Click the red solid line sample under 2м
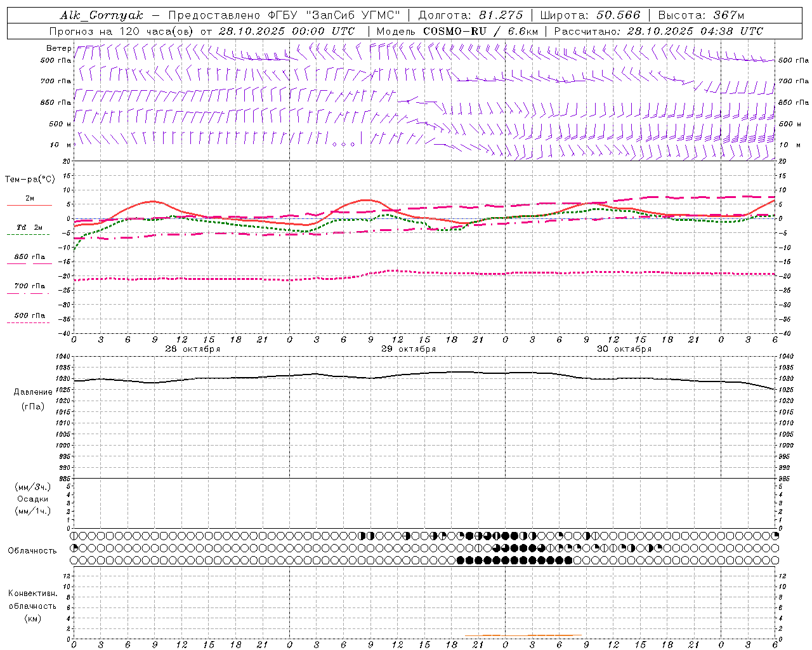This screenshot has height=650, width=812. tap(29, 206)
